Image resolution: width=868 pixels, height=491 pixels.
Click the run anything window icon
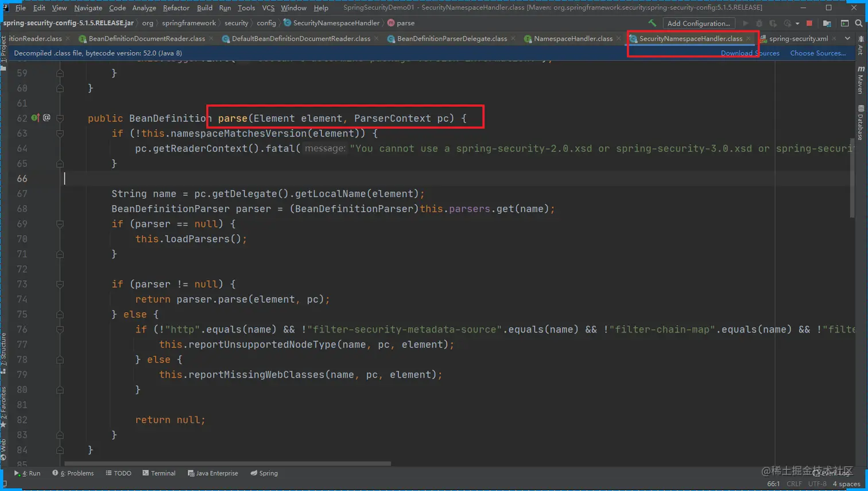click(x=844, y=24)
